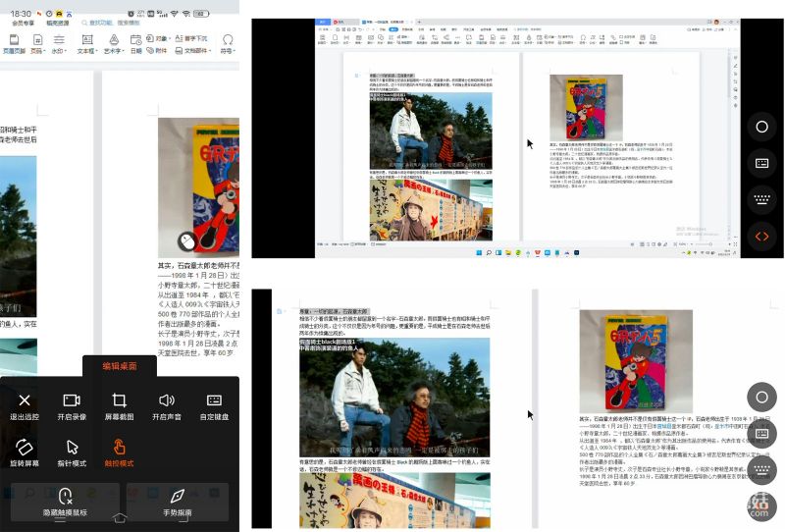Open the 页眉页脚 header and footer tool

[14, 43]
